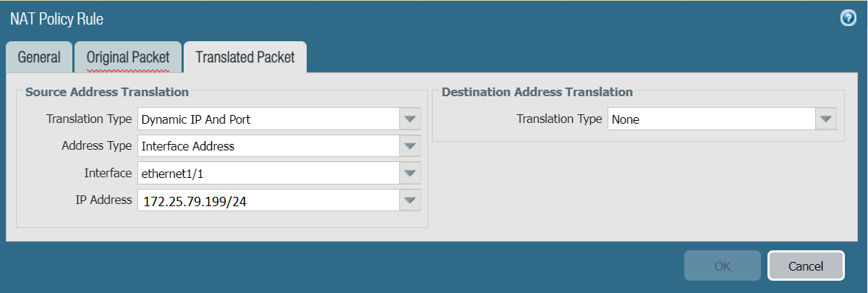This screenshot has height=293, width=868.
Task: Click the 172.25.79.199/24 IP field
Action: point(268,200)
